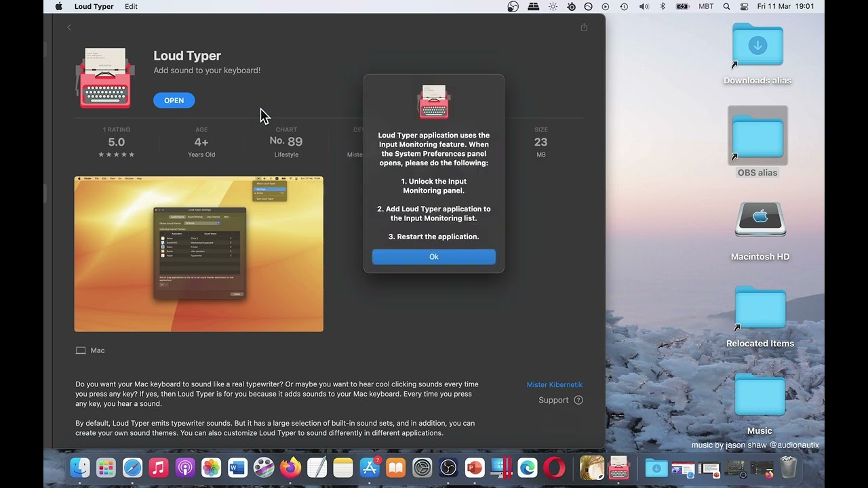Open the Loud Typer application menu
The width and height of the screenshot is (868, 488).
(94, 7)
